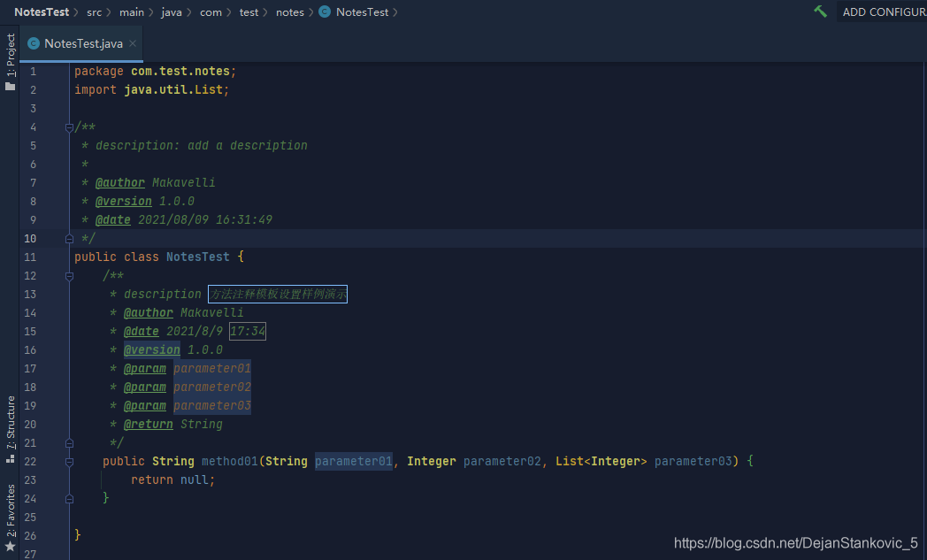The image size is (927, 560).
Task: Click the @param tag for parameter03
Action: 145,406
